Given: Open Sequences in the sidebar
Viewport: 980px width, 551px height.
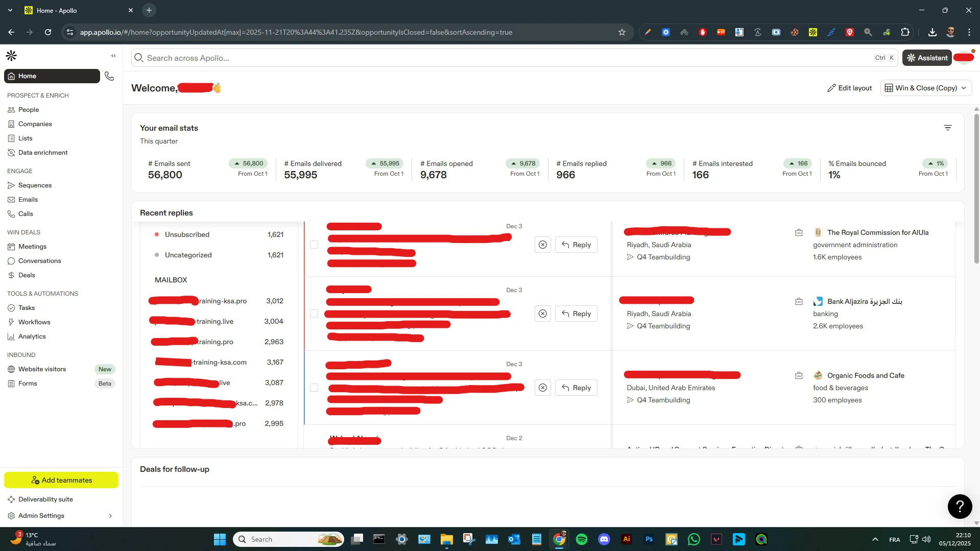Looking at the screenshot, I should pyautogui.click(x=35, y=185).
